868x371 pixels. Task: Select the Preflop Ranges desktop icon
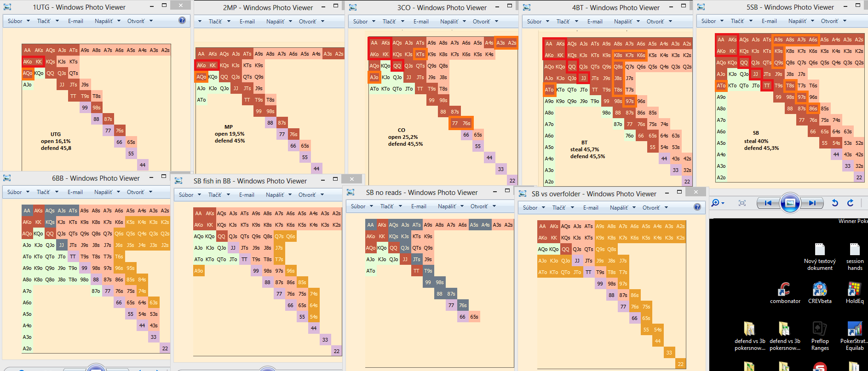point(820,336)
